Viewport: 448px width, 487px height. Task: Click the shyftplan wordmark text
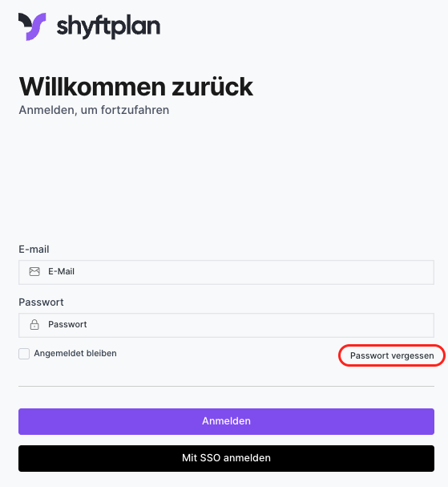pyautogui.click(x=108, y=27)
